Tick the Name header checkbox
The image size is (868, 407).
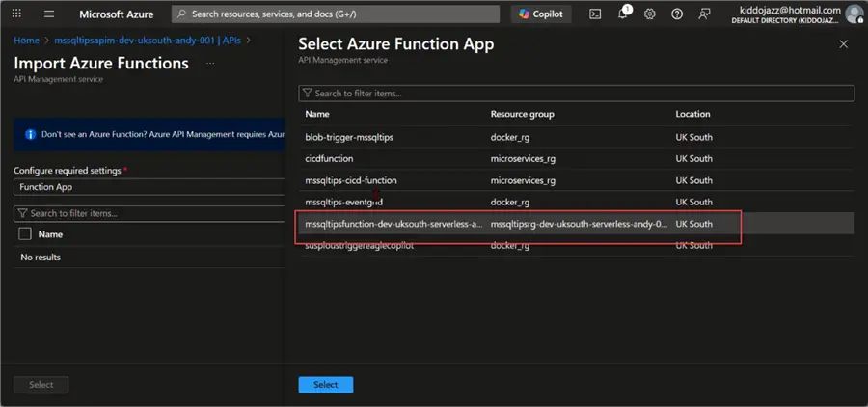point(25,234)
